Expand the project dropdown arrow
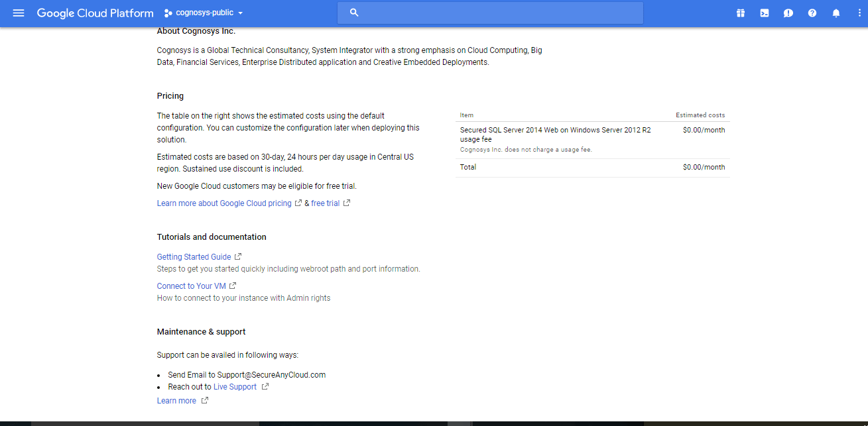This screenshot has height=426, width=868. [x=241, y=12]
